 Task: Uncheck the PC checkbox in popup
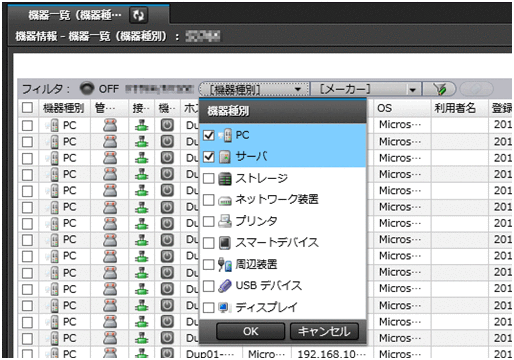click(x=209, y=135)
